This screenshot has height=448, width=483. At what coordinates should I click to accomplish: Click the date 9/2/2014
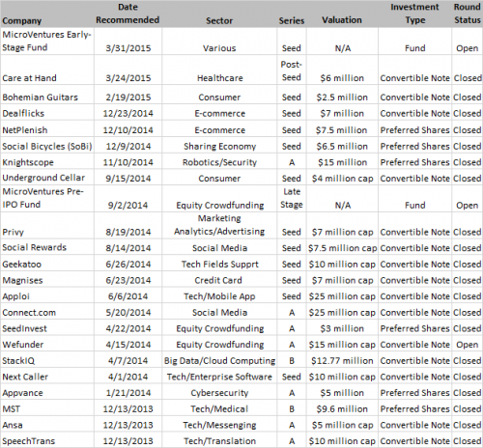(x=128, y=205)
